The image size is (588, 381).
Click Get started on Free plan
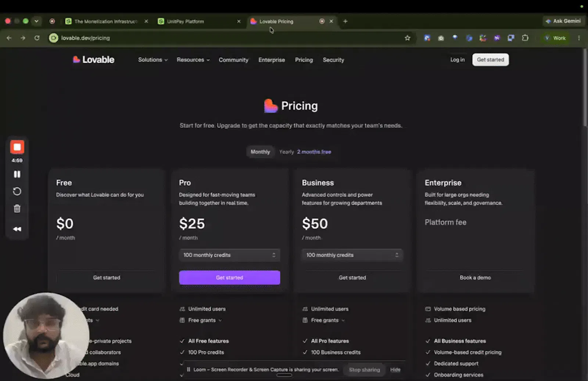click(107, 278)
